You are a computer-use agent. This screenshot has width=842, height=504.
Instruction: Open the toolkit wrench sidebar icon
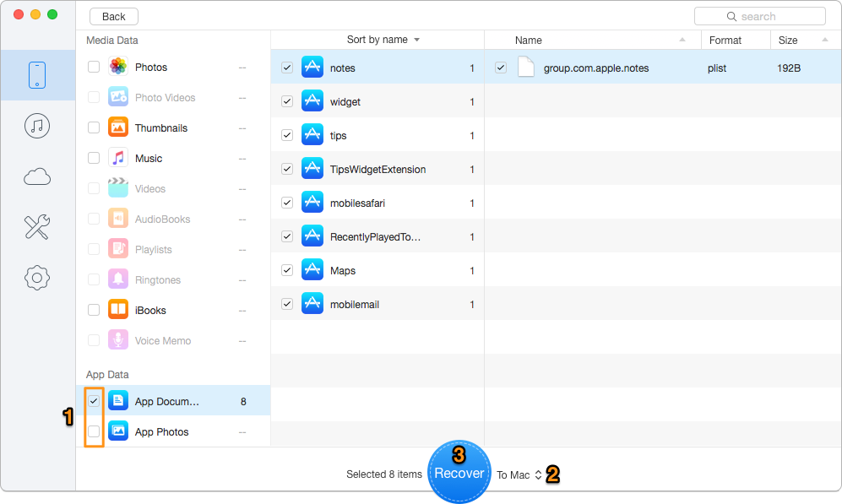click(x=37, y=227)
